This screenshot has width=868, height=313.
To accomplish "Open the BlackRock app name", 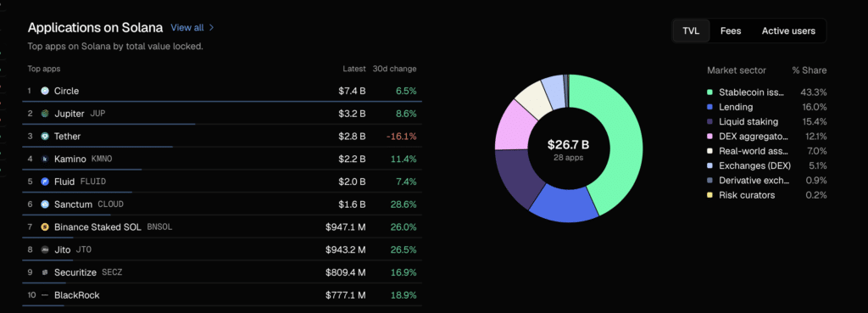I will [x=77, y=295].
